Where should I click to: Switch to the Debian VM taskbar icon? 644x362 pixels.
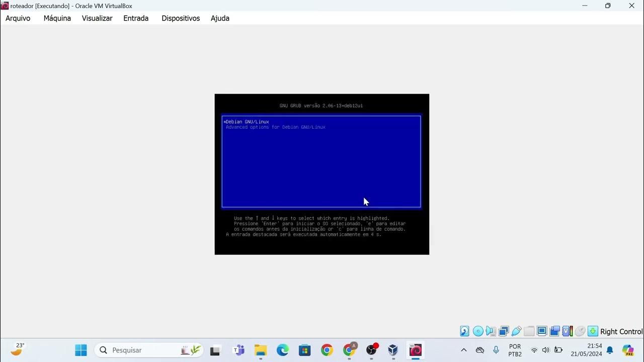(416, 350)
